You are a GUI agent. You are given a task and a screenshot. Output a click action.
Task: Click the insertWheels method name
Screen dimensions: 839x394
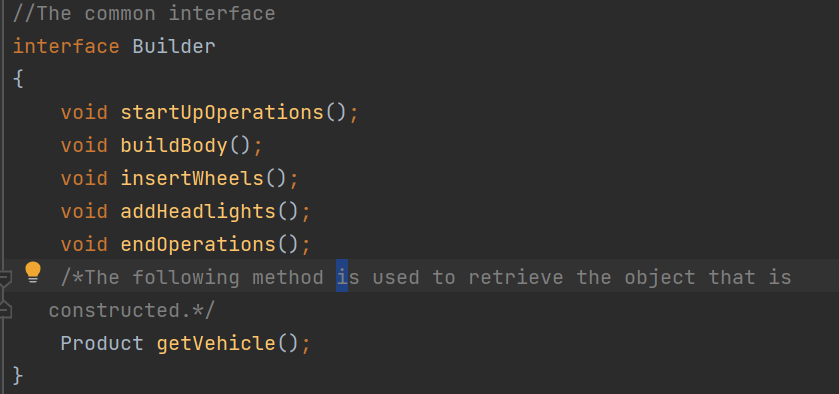point(192,178)
